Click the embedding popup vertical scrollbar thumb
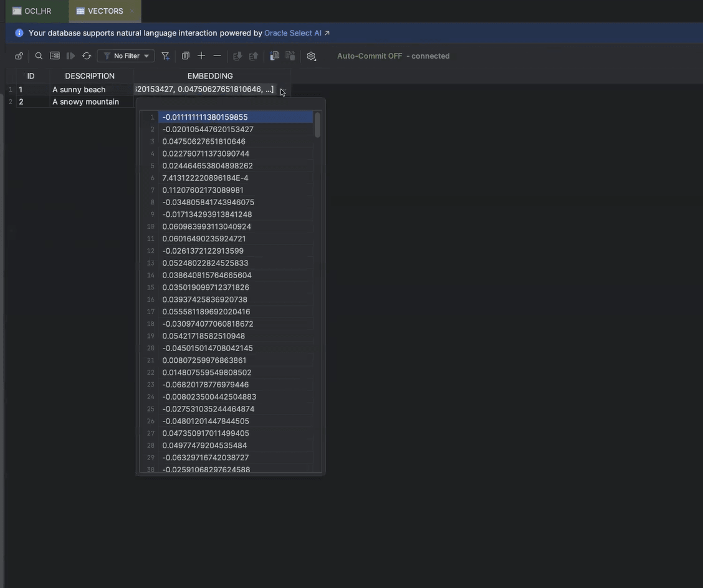The width and height of the screenshot is (703, 588). 317,125
